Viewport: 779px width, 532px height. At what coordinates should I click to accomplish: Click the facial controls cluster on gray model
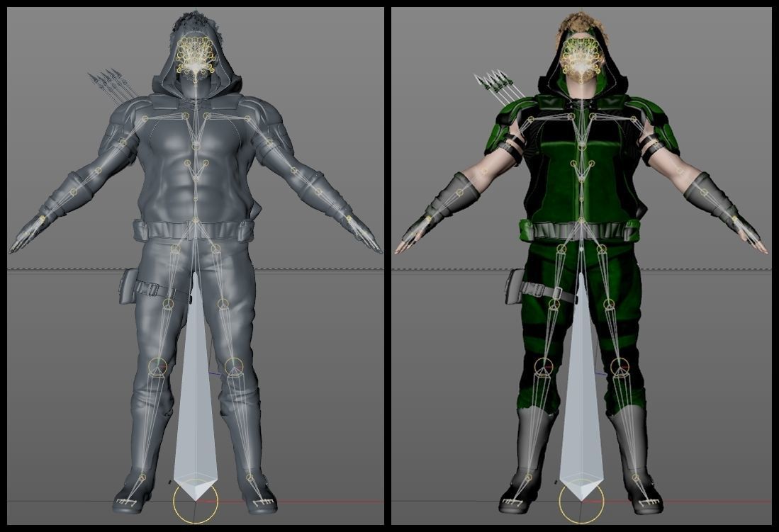click(196, 56)
